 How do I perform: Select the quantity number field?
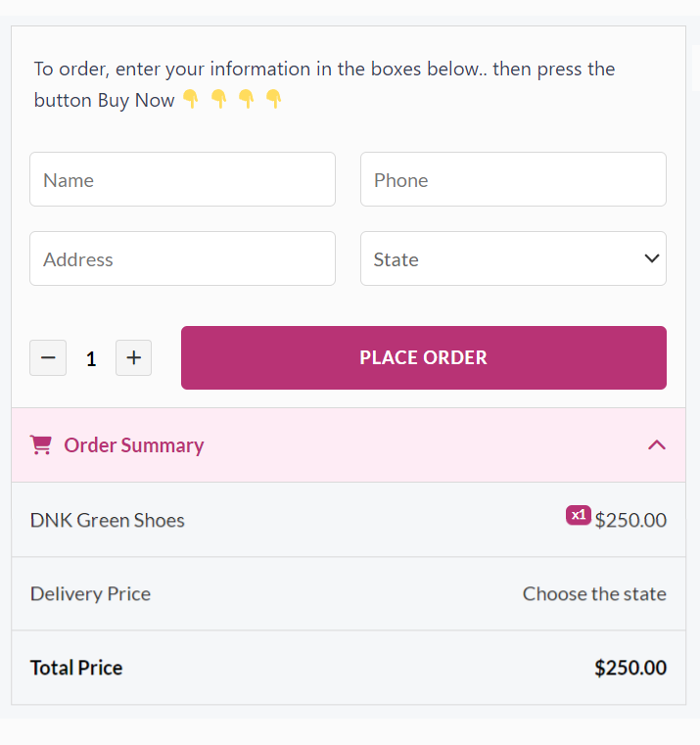click(x=91, y=359)
